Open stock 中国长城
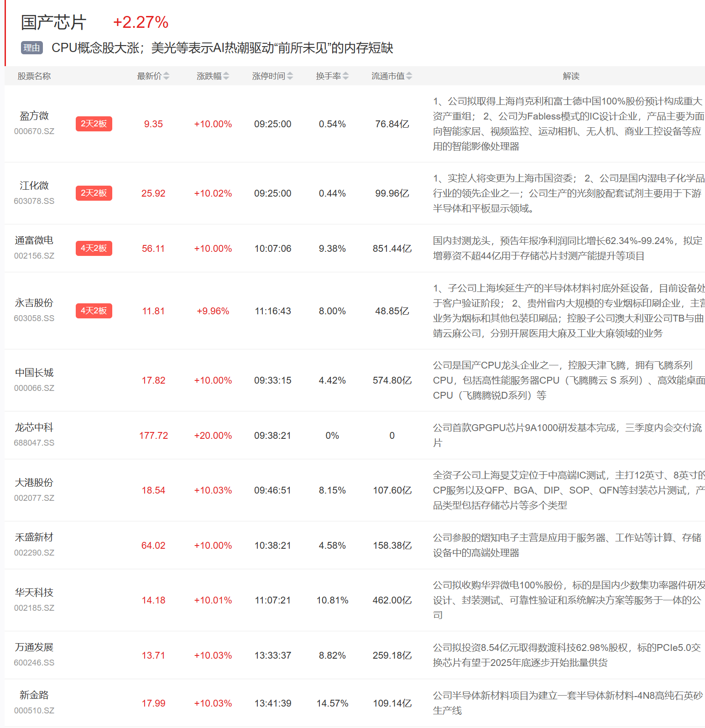This screenshot has height=728, width=705. coord(34,373)
